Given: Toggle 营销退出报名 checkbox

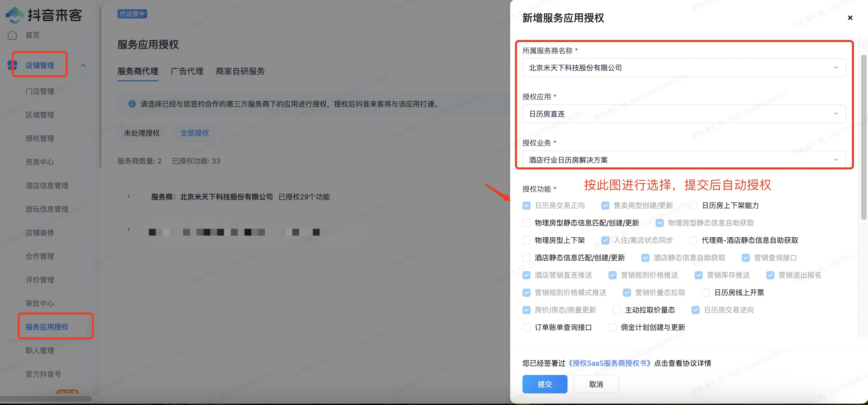Looking at the screenshot, I should pyautogui.click(x=770, y=275).
